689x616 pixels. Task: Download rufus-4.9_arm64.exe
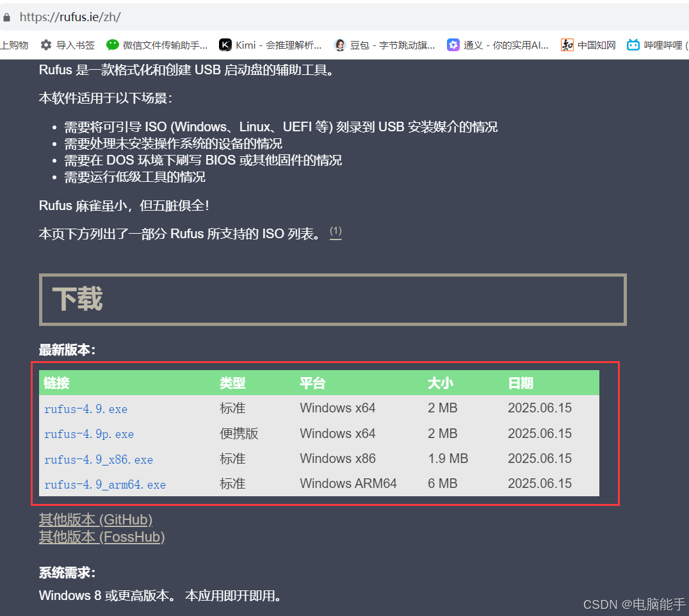pos(105,485)
